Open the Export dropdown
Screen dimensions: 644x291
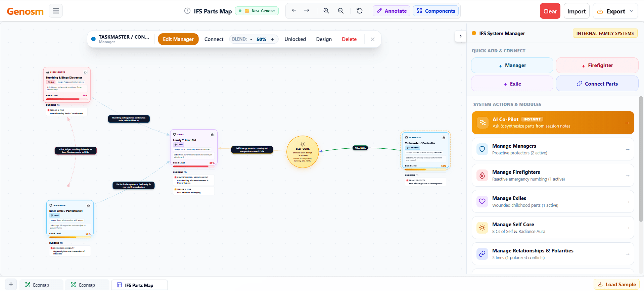[615, 11]
